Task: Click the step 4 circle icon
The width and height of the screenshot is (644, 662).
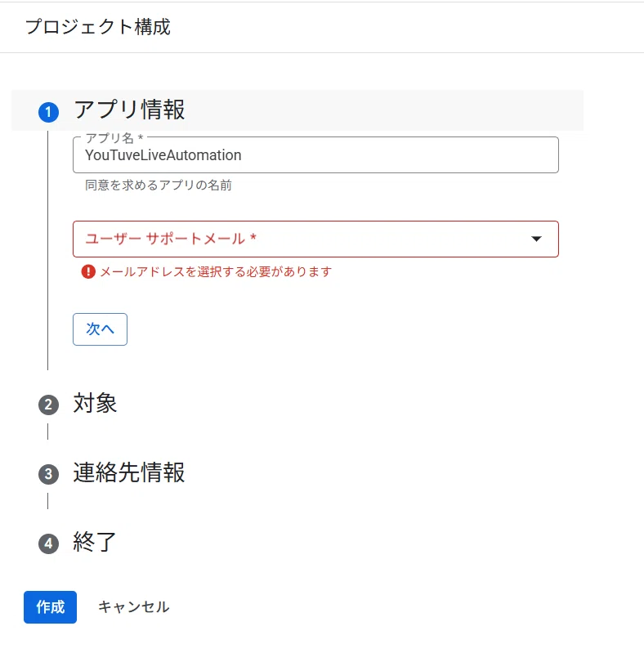Action: pos(48,543)
